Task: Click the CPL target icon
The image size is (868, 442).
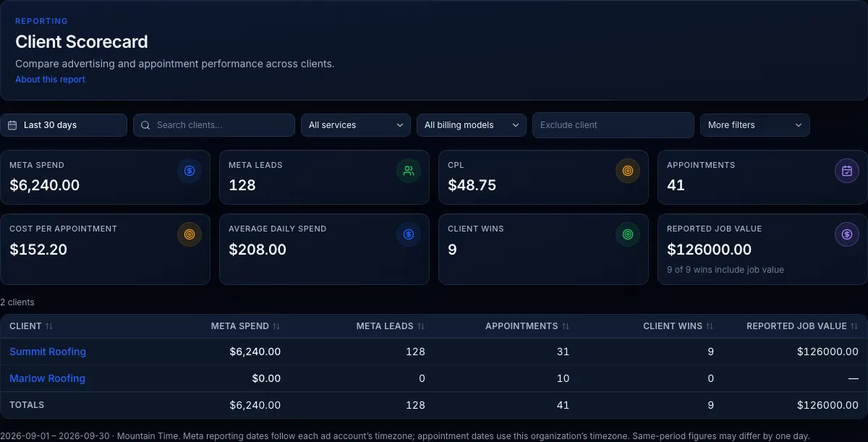Action: coord(628,171)
